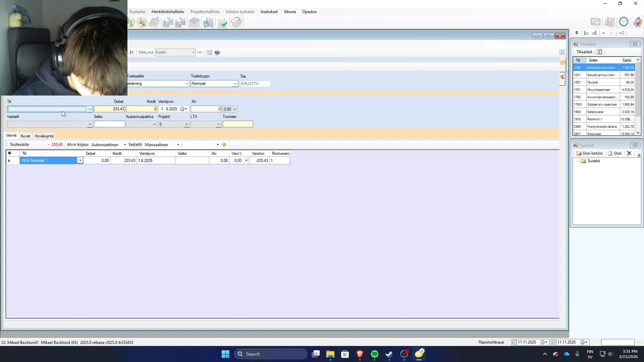Click the cash register toolbar icon
The width and height of the screenshot is (644, 362).
[154, 22]
